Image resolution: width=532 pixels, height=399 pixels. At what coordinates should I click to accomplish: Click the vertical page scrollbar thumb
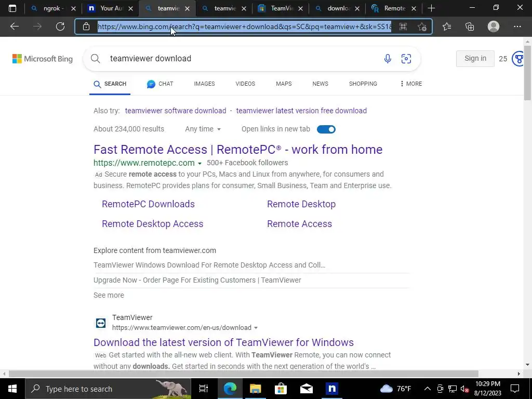tap(527, 73)
